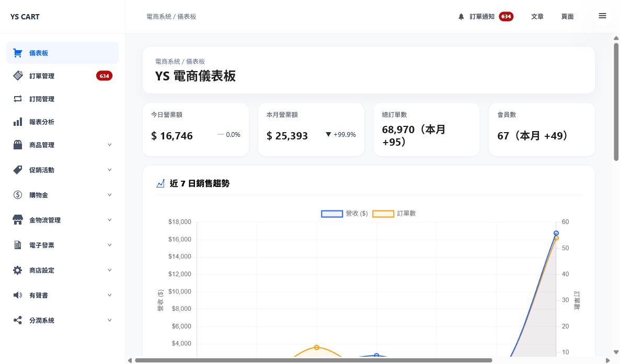Screen dimensions: 620x364
Task: Click the scroll right arrow at bottom
Action: [608, 360]
